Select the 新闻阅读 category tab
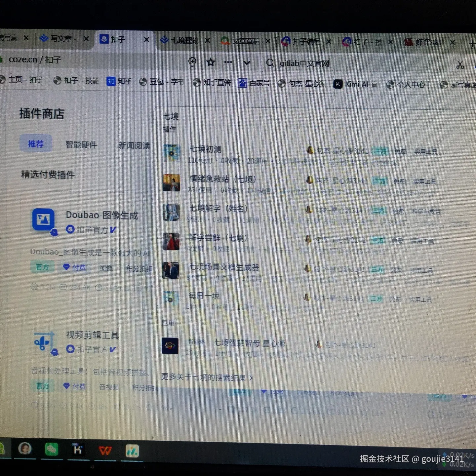Screen dimensions: 476x476 click(134, 145)
